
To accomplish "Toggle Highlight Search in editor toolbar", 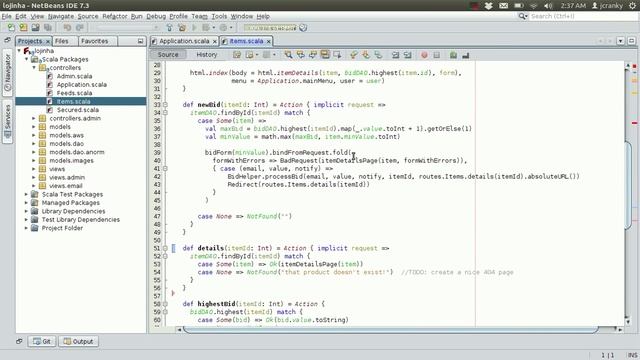I will [325, 55].
